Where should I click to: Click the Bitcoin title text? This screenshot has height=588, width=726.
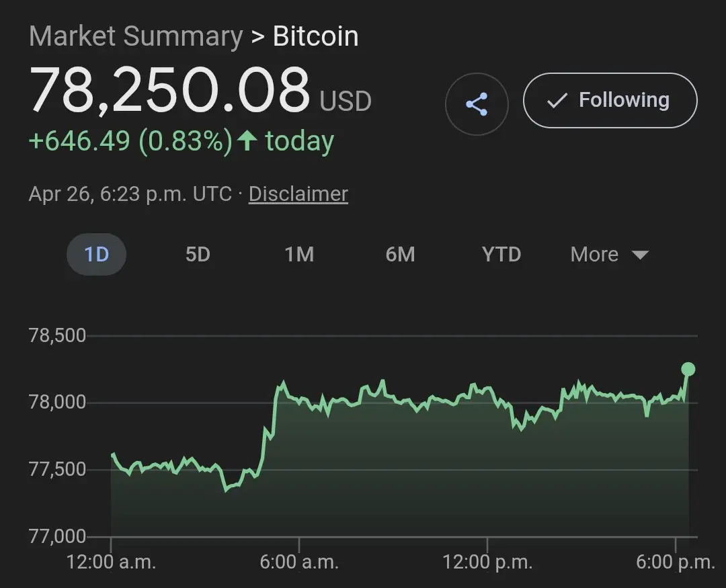(315, 36)
